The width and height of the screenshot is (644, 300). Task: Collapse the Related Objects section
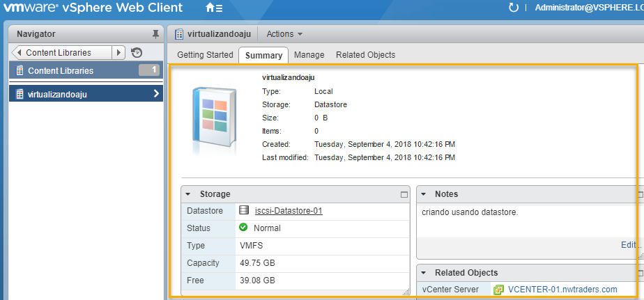pos(424,273)
